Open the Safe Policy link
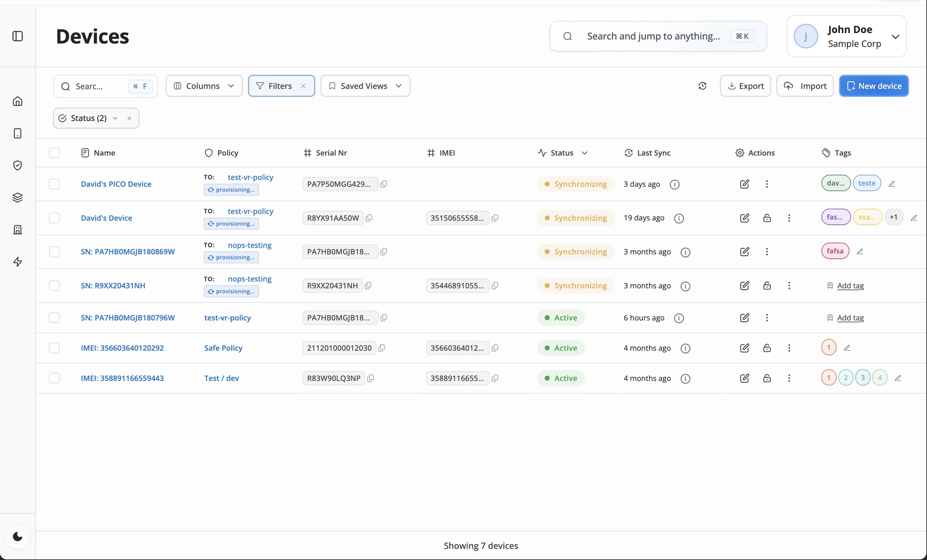 coord(223,348)
